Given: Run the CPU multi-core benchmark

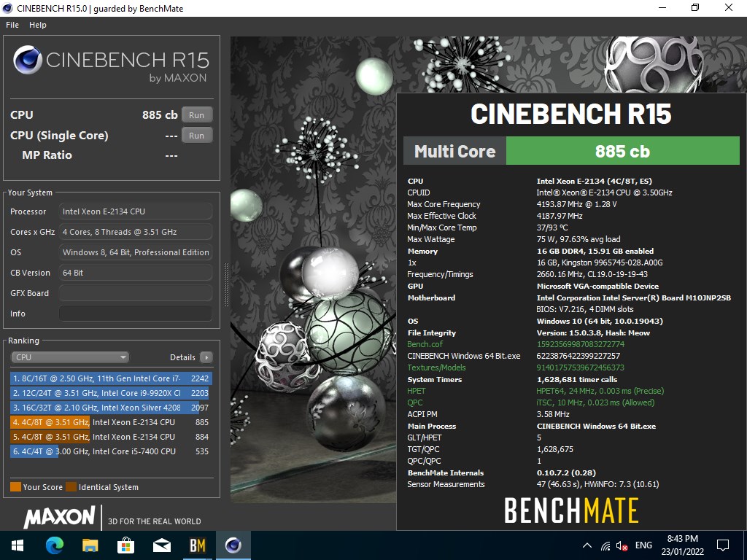Looking at the screenshot, I should [x=197, y=114].
